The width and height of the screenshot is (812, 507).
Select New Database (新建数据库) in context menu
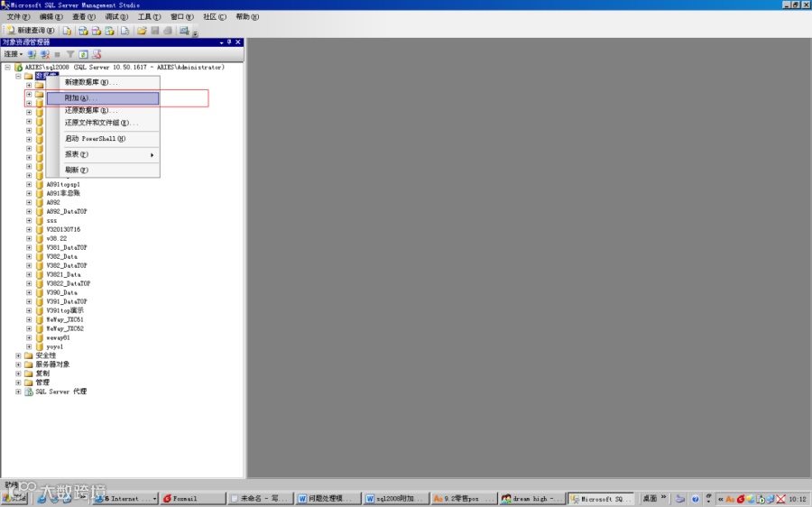103,82
